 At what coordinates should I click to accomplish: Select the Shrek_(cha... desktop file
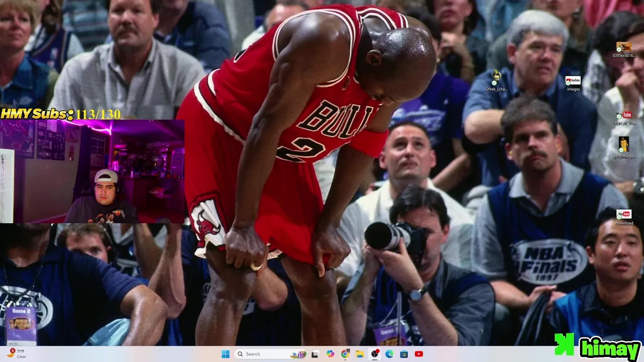(497, 81)
